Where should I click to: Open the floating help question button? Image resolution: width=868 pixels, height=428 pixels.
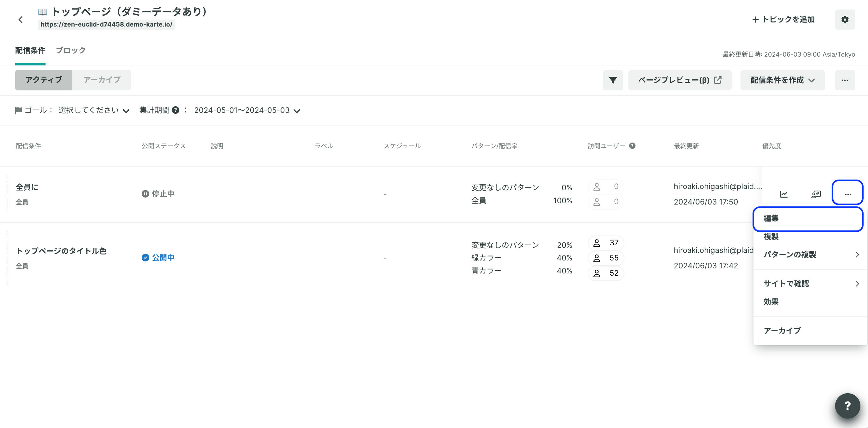pos(847,406)
